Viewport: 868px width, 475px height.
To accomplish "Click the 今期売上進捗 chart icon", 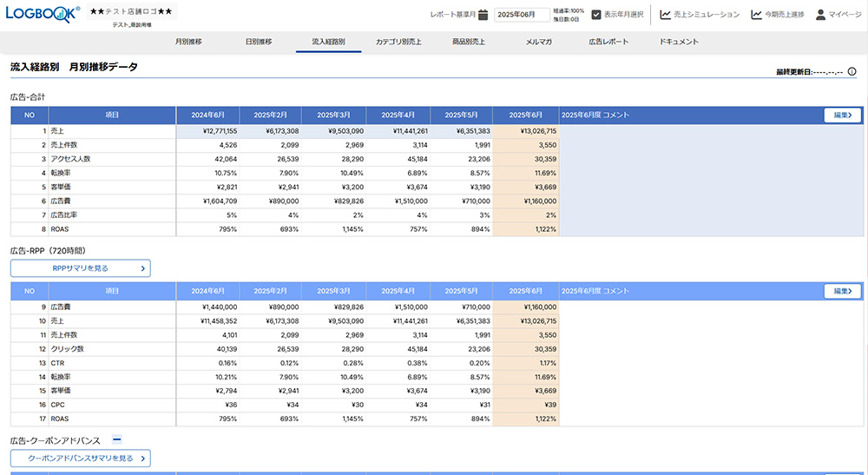I will (757, 15).
